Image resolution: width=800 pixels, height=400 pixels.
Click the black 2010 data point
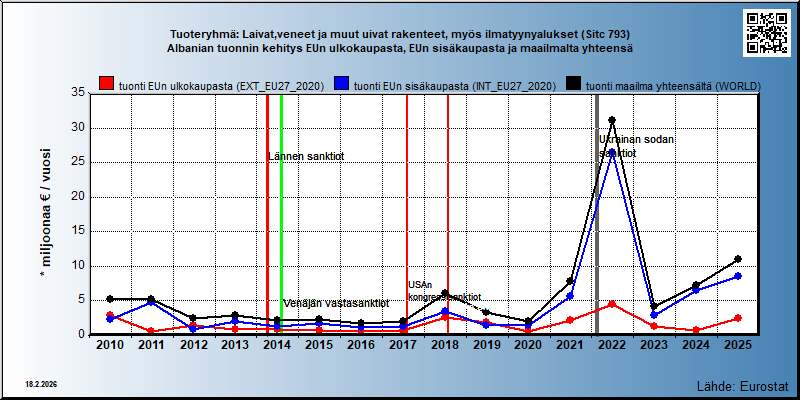point(110,299)
